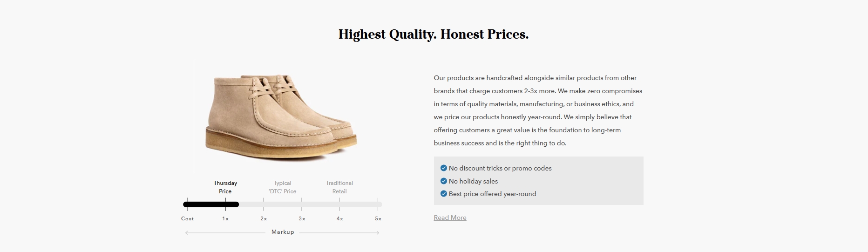The image size is (868, 252).
Task: Click the 1x tick label on the scale
Action: 225,218
